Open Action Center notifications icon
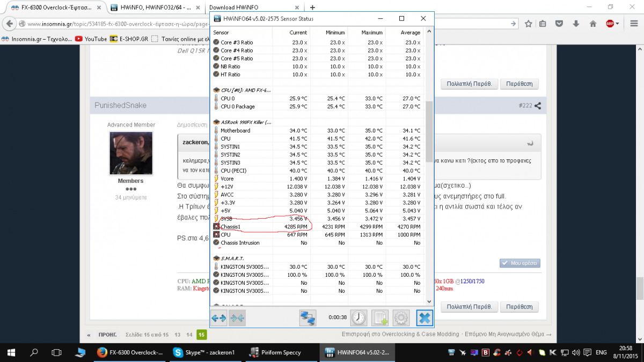 coord(588,352)
